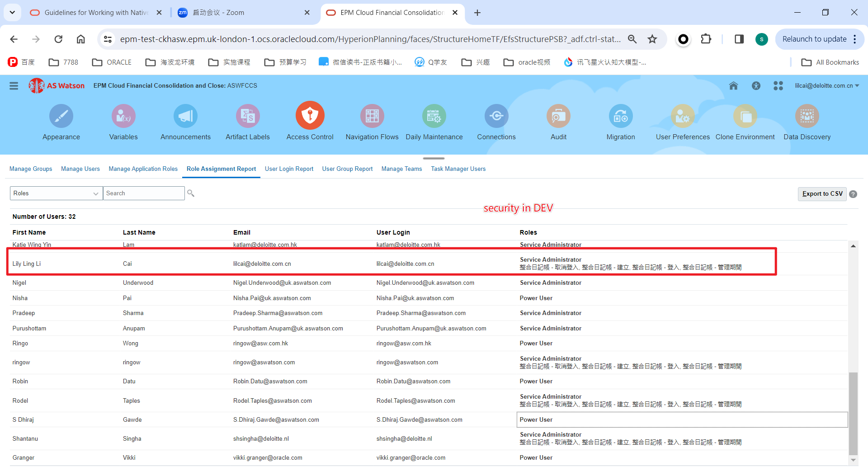Screen dimensions: 868x471
Task: Open the Navigation Flows icon
Action: point(372,116)
